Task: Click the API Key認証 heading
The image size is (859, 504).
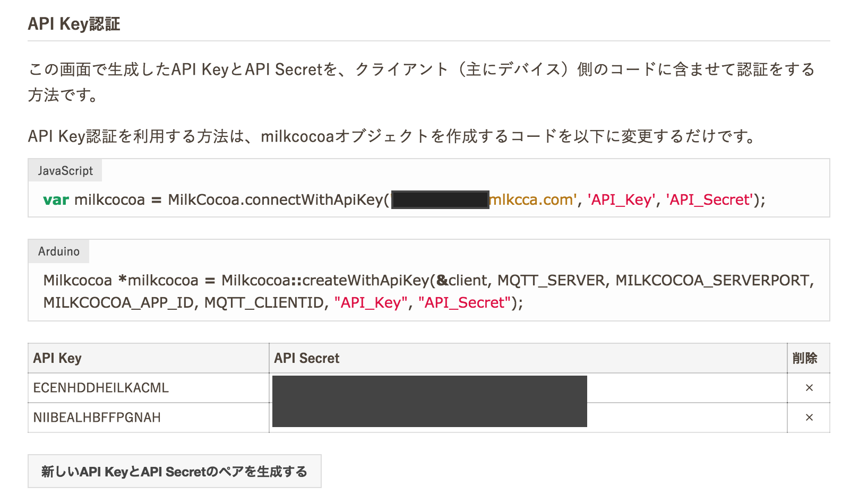Action: point(74,24)
